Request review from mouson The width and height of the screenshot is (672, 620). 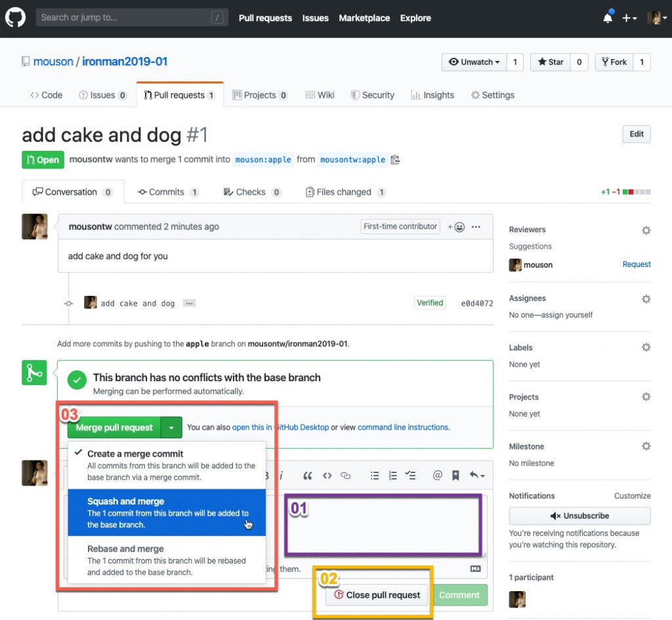tap(637, 264)
